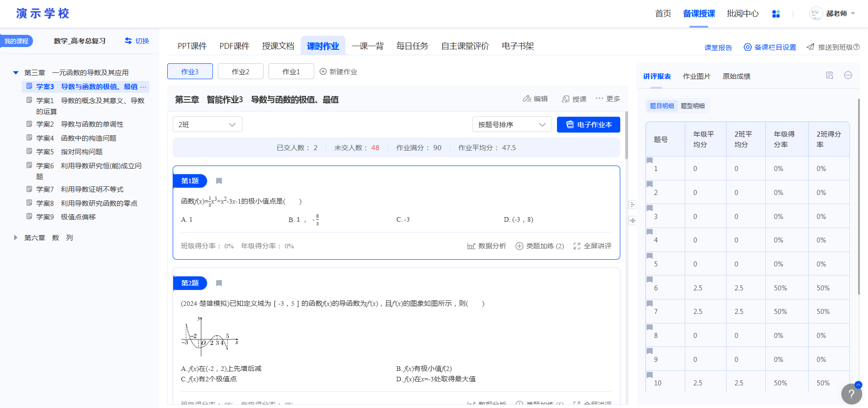
Task: Click the 切换 course switch icon
Action: click(129, 41)
